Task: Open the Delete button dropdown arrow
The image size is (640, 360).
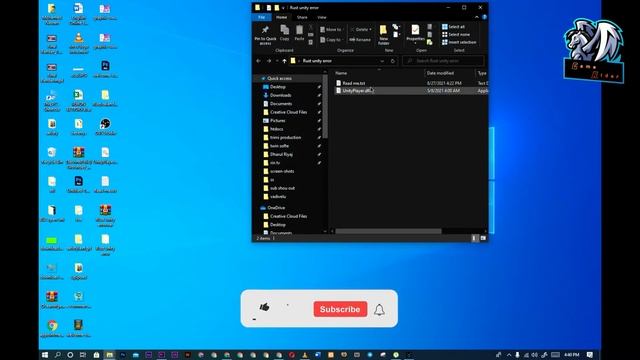Action: [x=370, y=29]
